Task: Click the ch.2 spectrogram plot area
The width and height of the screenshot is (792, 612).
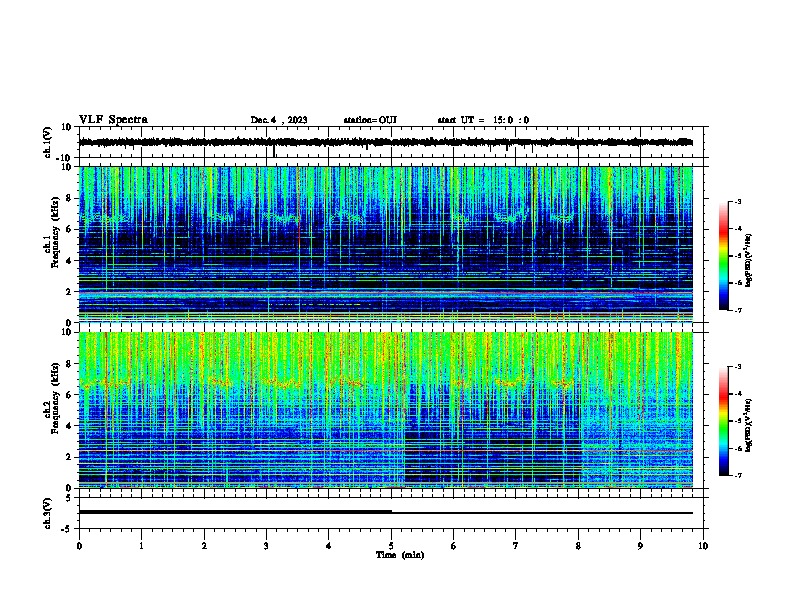Action: 386,410
